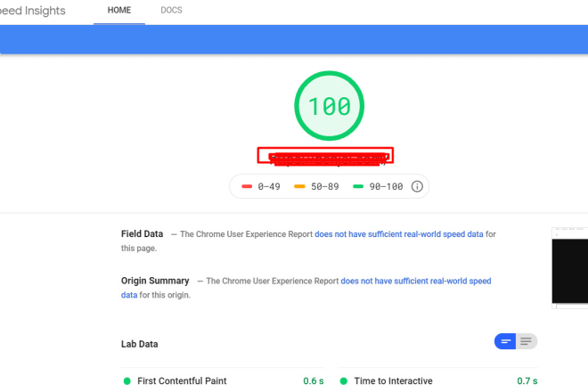This screenshot has width=588, height=392.
Task: Click the Origin Summary heading
Action: point(155,281)
